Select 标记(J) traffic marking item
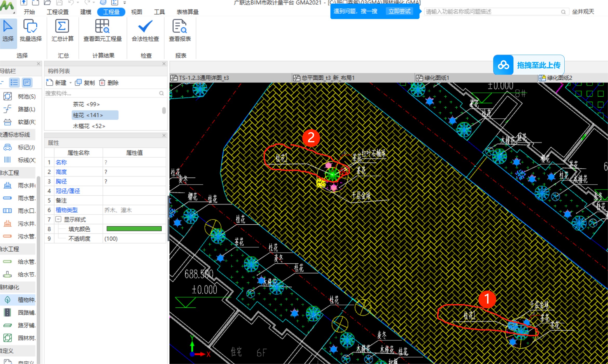Image resolution: width=608 pixels, height=364 pixels. [x=19, y=147]
